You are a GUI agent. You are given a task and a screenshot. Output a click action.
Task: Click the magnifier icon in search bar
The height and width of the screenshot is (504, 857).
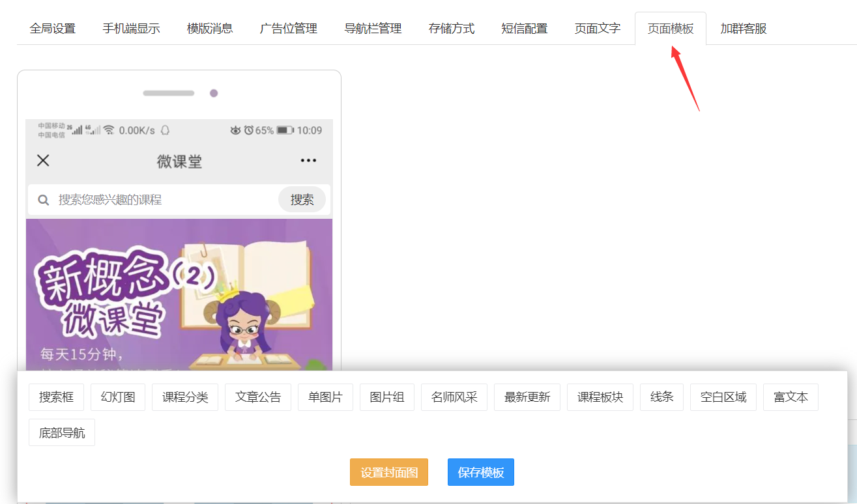[44, 200]
